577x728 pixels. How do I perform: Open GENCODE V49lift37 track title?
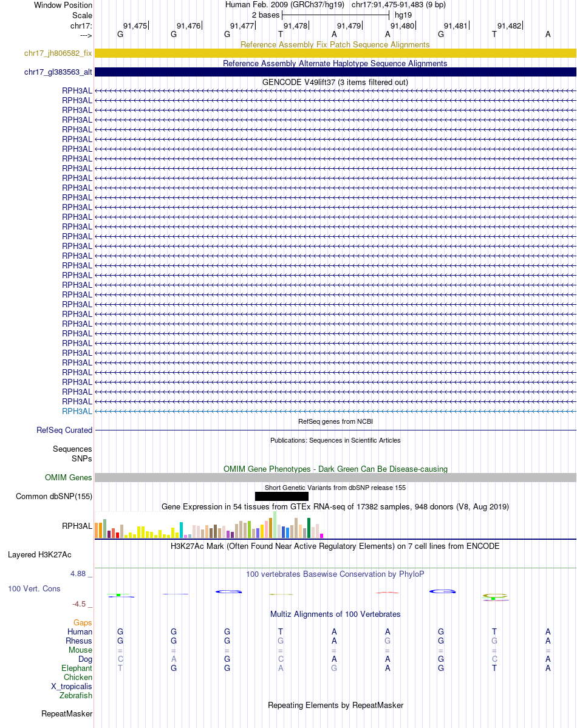coord(335,82)
